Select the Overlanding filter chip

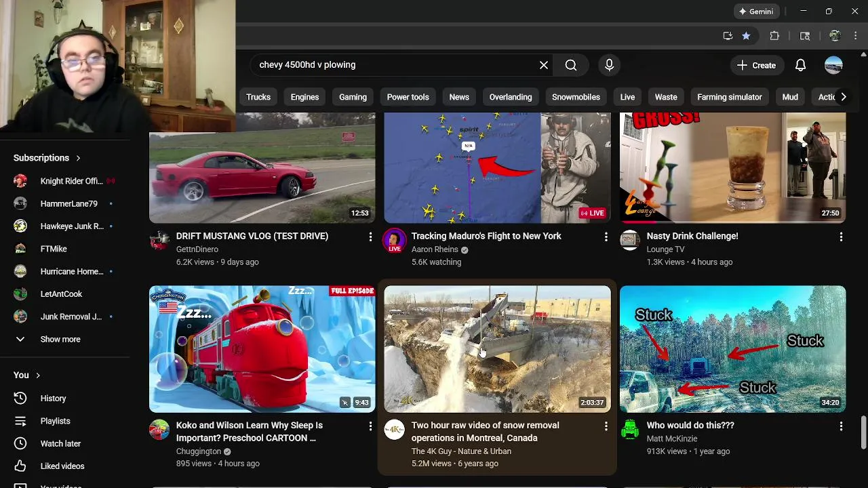[x=511, y=97]
